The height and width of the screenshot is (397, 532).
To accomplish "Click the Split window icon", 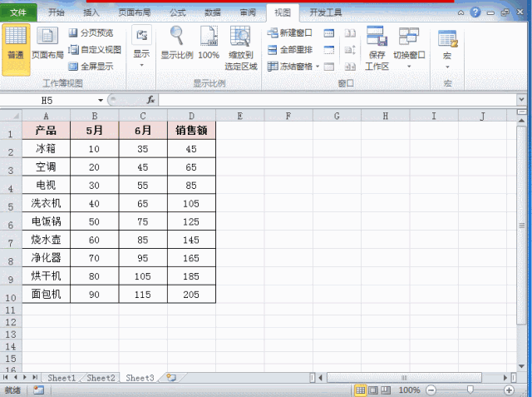I will pyautogui.click(x=329, y=33).
